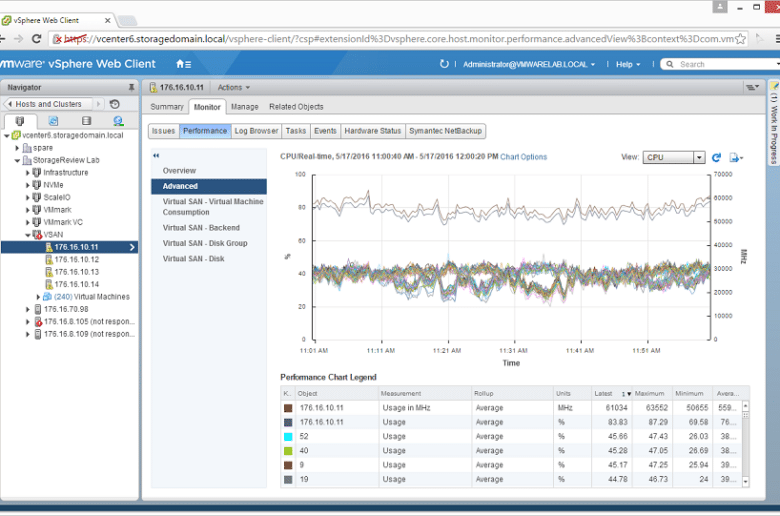The image size is (780, 516).
Task: Open the Work In Progress side panel
Action: click(774, 123)
